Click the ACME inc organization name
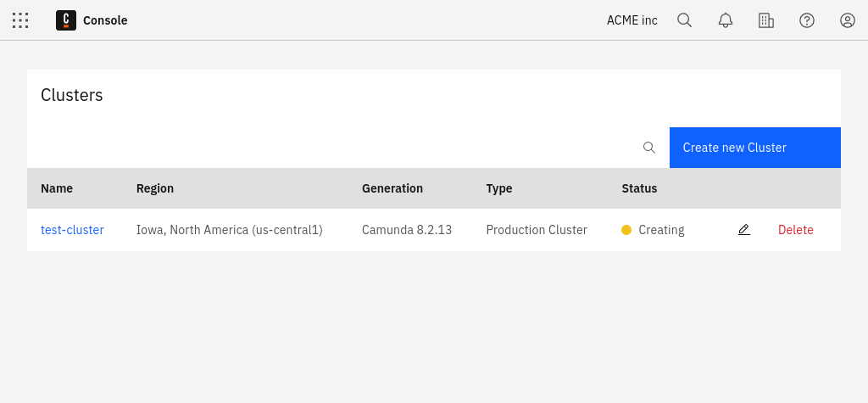The height and width of the screenshot is (403, 868). click(x=632, y=20)
